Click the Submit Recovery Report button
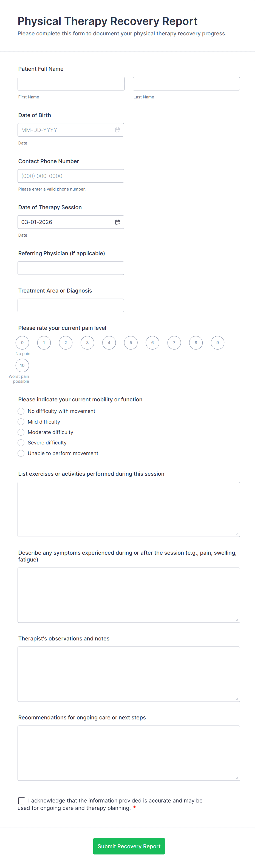 click(129, 846)
